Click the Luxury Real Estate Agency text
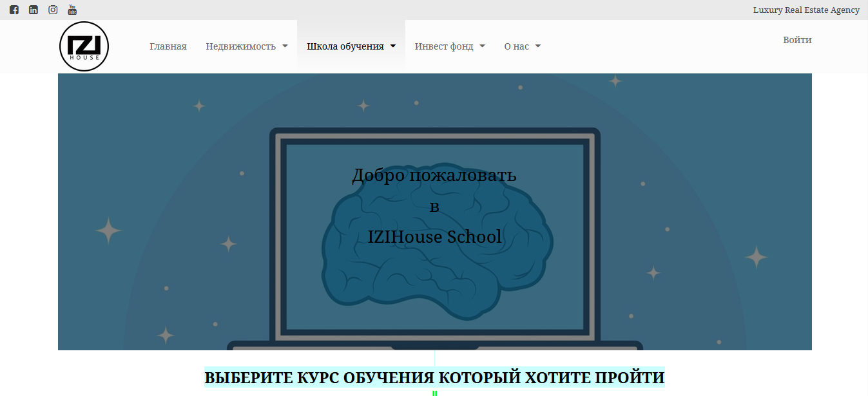The image size is (868, 396). pos(806,10)
